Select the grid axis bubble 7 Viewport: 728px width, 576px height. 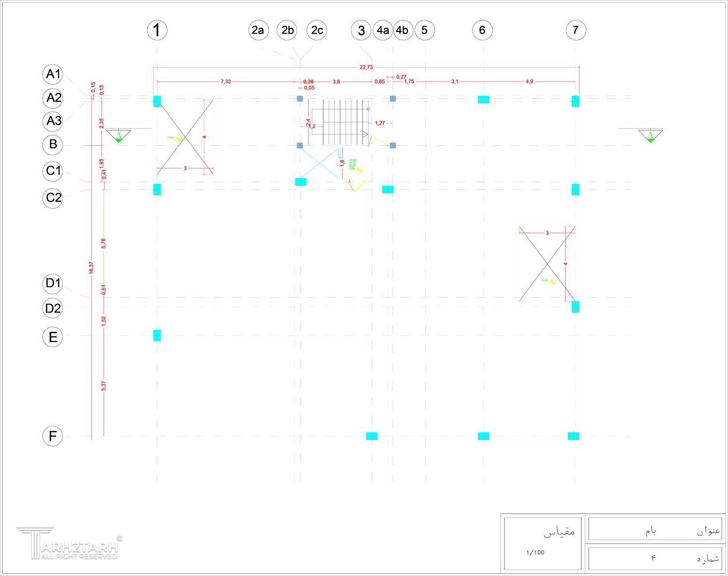tap(575, 30)
